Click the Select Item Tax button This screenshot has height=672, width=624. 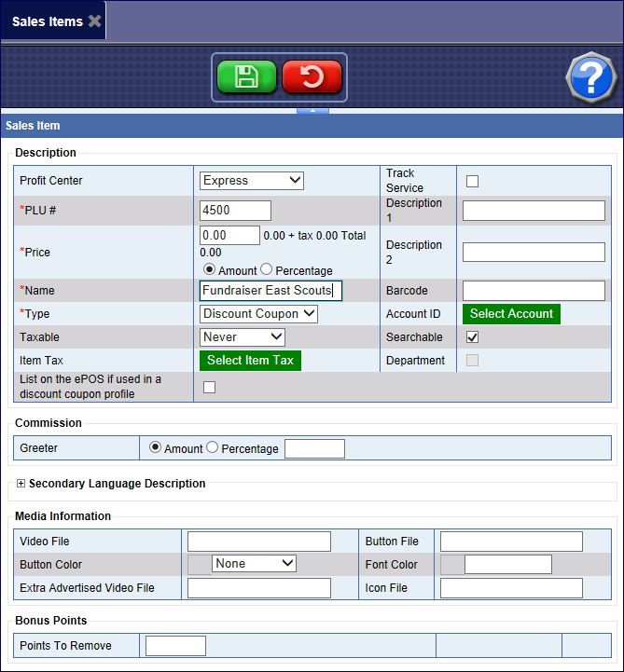250,361
